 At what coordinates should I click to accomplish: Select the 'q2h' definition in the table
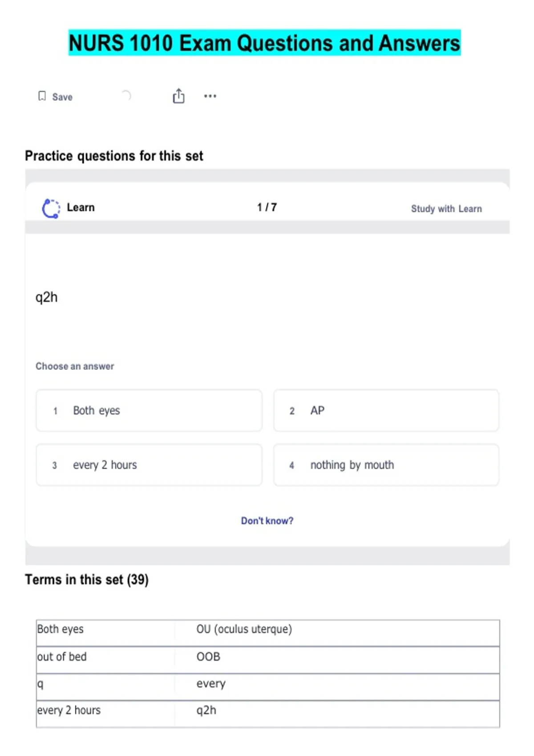[206, 710]
